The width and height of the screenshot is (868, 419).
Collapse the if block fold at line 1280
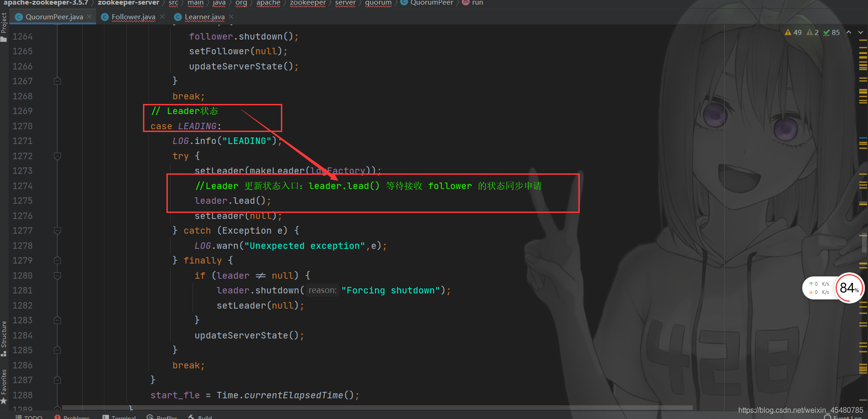(x=57, y=276)
